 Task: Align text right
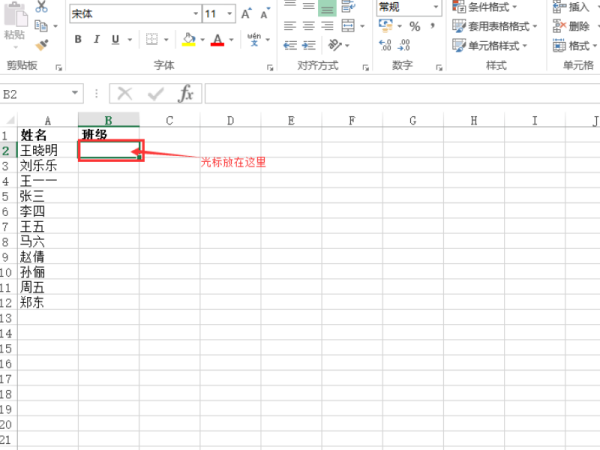pos(327,26)
